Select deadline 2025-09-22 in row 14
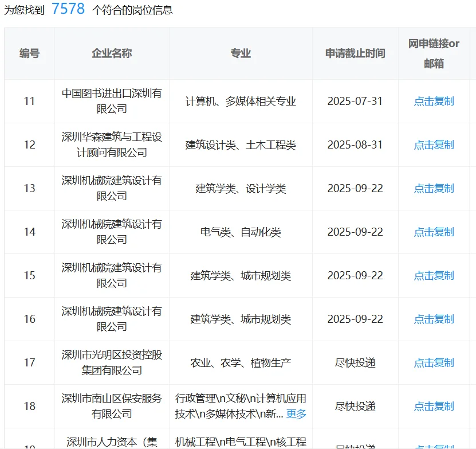 [355, 232]
